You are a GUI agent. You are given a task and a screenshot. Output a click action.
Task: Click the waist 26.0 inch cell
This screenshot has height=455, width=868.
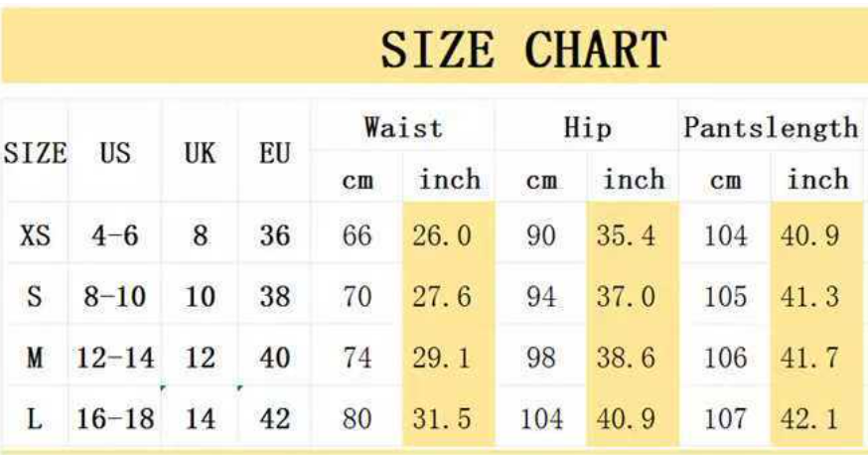pyautogui.click(x=442, y=235)
